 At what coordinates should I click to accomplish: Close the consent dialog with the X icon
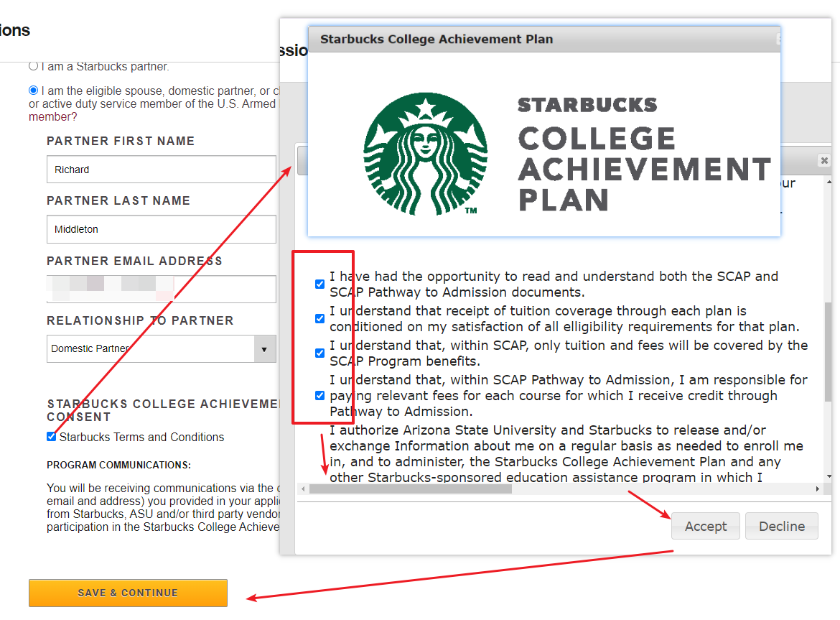click(x=824, y=160)
